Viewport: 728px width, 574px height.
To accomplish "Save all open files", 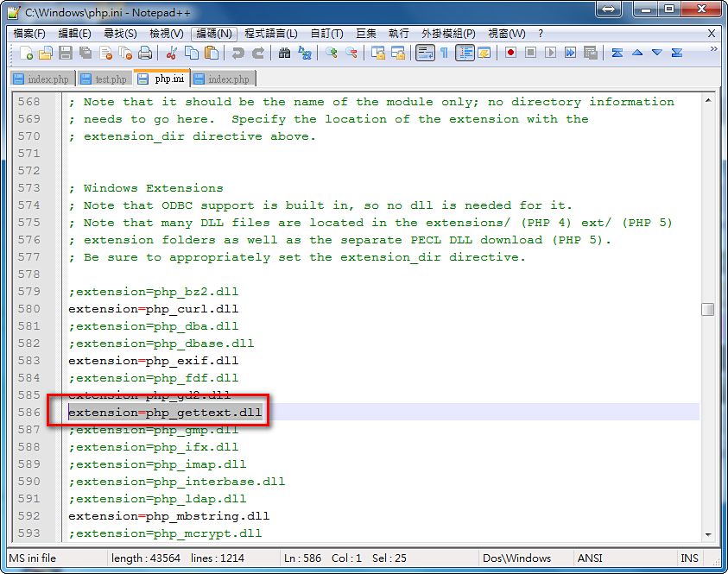I will coord(85,53).
